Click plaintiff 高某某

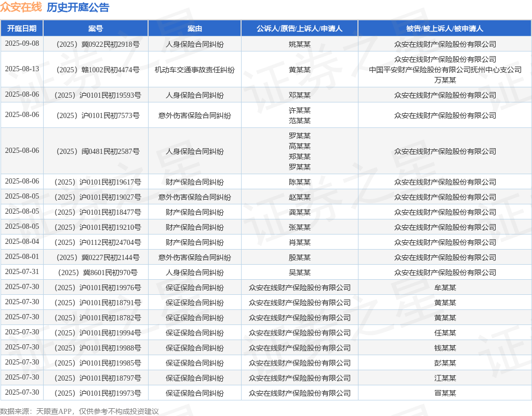pos(300,146)
